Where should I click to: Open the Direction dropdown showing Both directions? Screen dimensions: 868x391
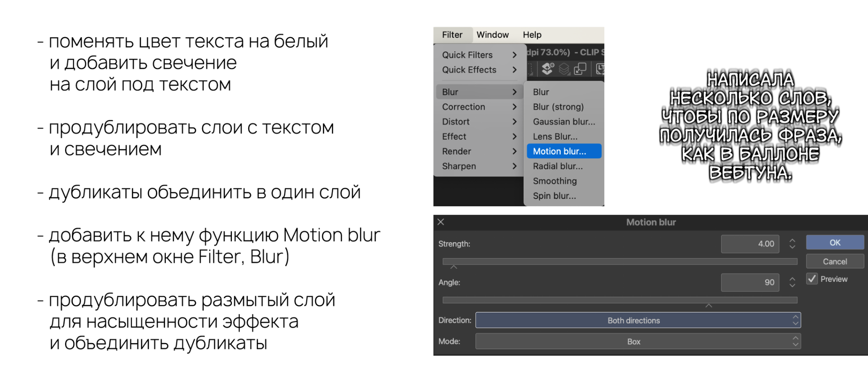click(638, 320)
